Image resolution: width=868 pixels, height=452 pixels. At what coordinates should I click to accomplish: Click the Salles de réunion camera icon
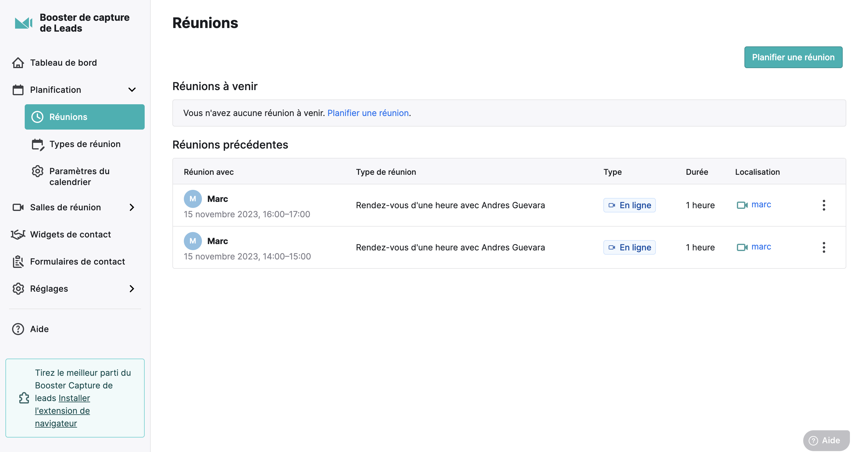pyautogui.click(x=18, y=207)
